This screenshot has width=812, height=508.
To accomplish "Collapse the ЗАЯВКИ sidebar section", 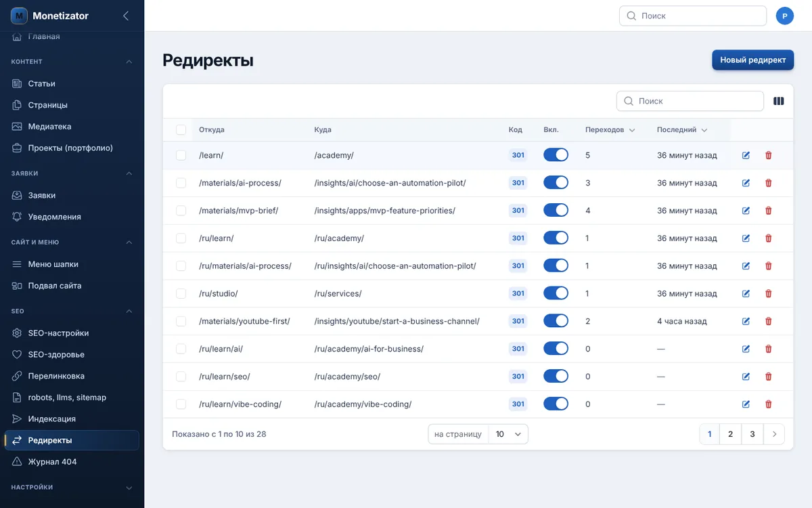I will pyautogui.click(x=129, y=173).
